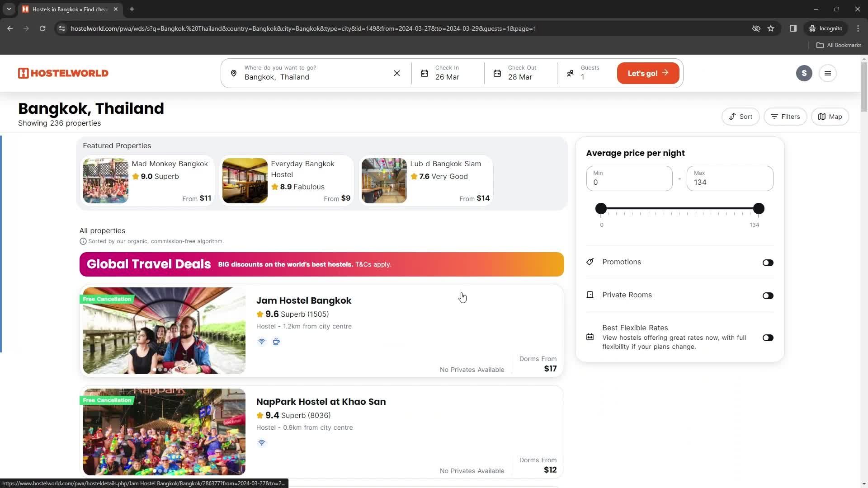Click the check-out date calendar dropdown
The height and width of the screenshot is (488, 868).
[524, 73]
